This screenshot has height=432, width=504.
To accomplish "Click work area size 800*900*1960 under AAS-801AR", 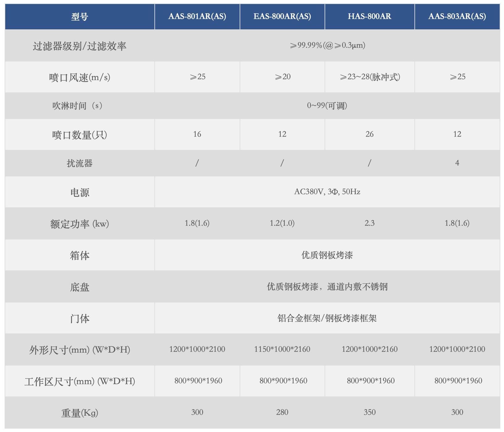I will coord(198,381).
